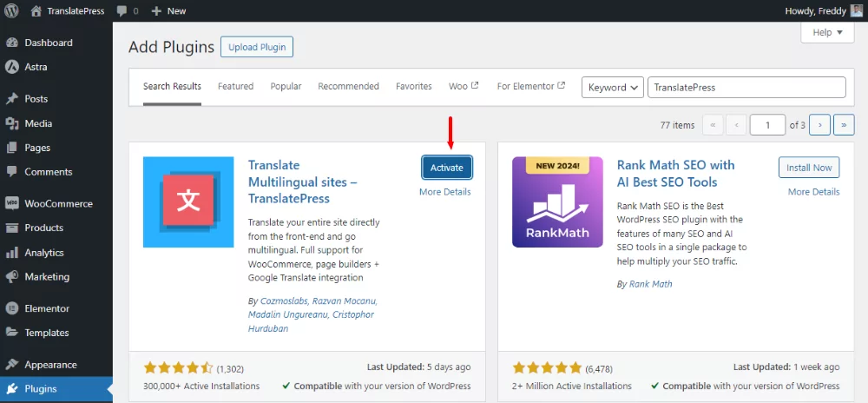Open the Rank Math SEO plugin title

point(676,173)
